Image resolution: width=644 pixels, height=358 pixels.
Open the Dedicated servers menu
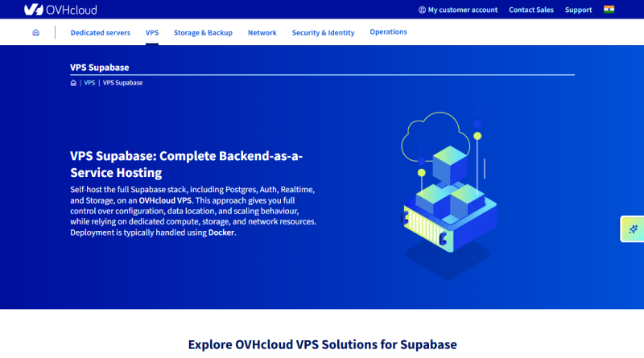100,32
